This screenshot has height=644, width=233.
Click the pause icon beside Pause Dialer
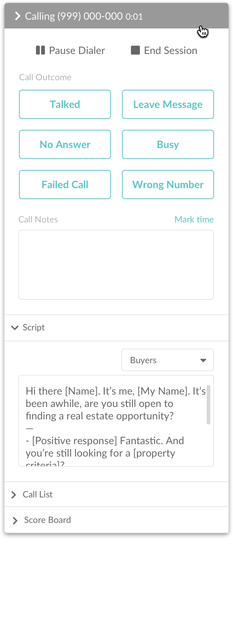pos(40,50)
